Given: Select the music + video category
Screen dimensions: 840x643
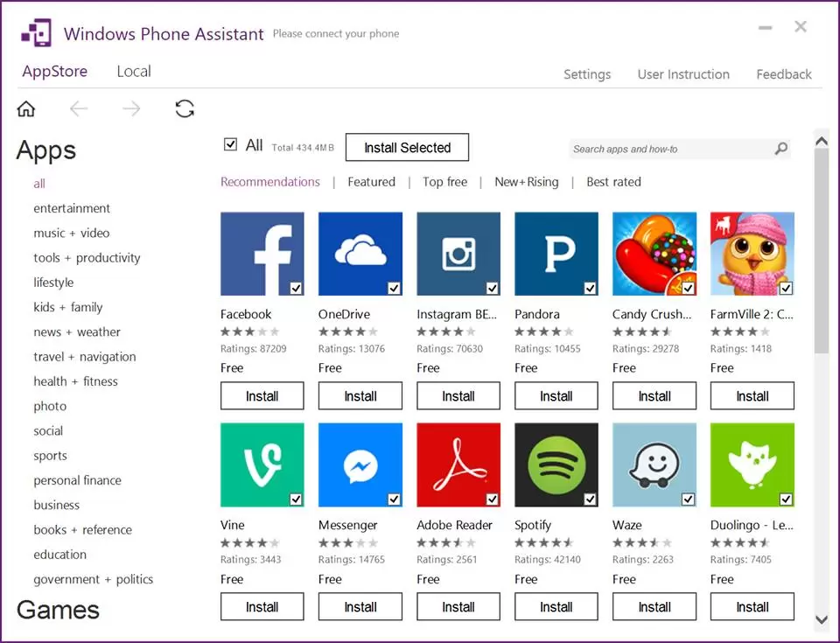Looking at the screenshot, I should tap(71, 233).
